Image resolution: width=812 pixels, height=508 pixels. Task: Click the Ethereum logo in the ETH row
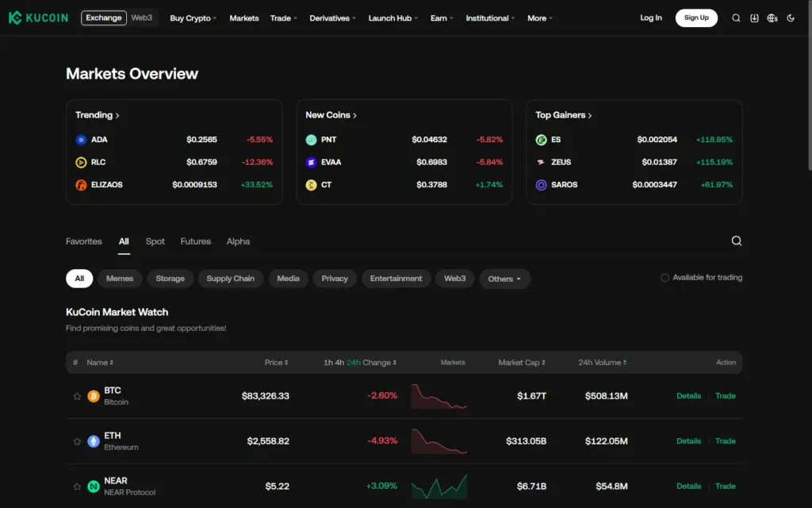pyautogui.click(x=94, y=441)
